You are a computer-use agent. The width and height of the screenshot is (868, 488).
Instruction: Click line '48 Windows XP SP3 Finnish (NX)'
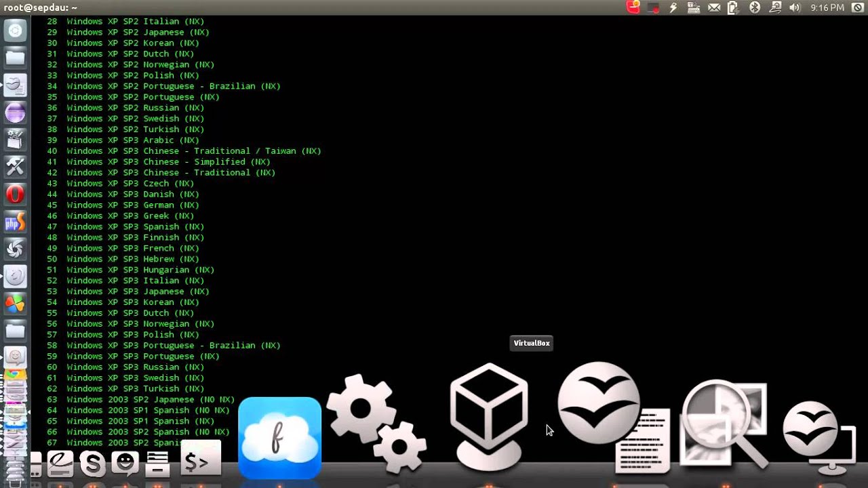(125, 238)
